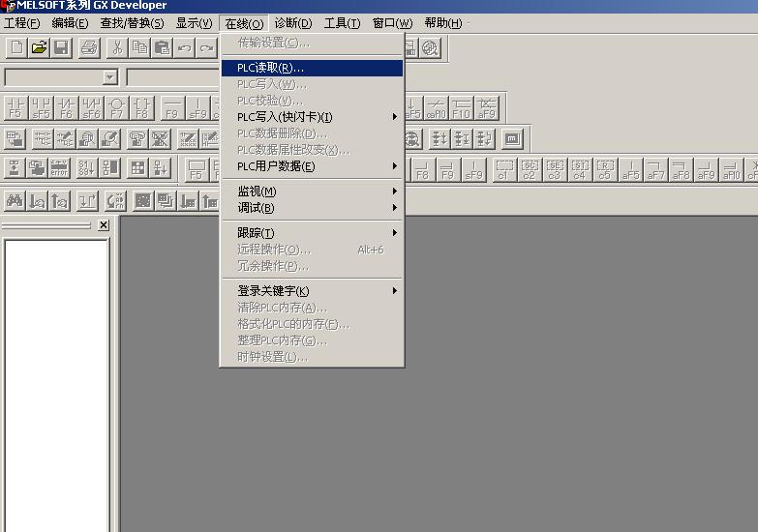Click the R c5 SFC symbol icon
The image size is (758, 532).
[x=605, y=169]
